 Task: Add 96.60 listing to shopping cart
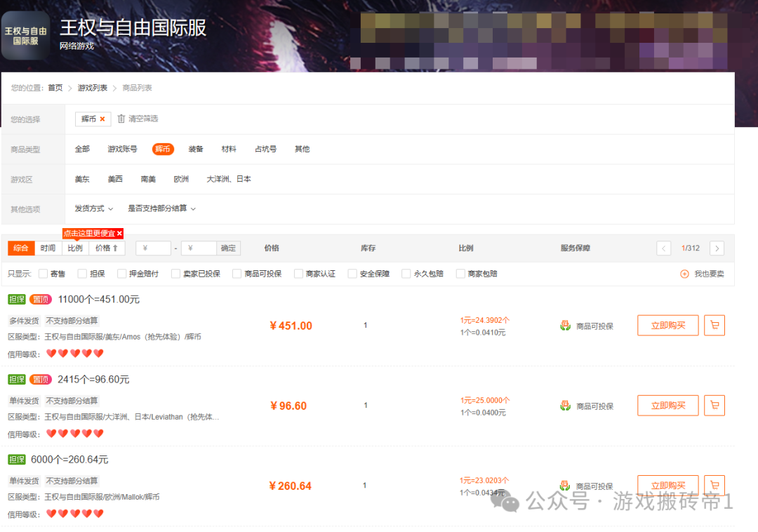(714, 406)
